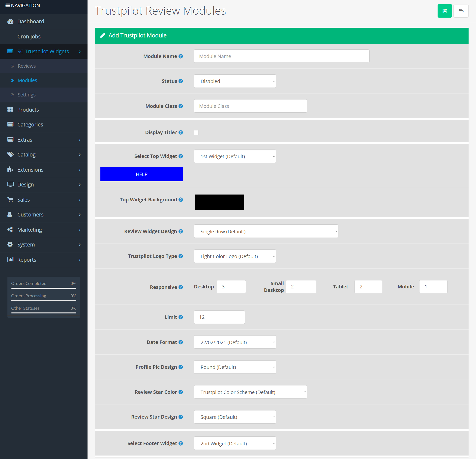Click the Tablet responsive input field
The height and width of the screenshot is (459, 476).
pyautogui.click(x=368, y=287)
